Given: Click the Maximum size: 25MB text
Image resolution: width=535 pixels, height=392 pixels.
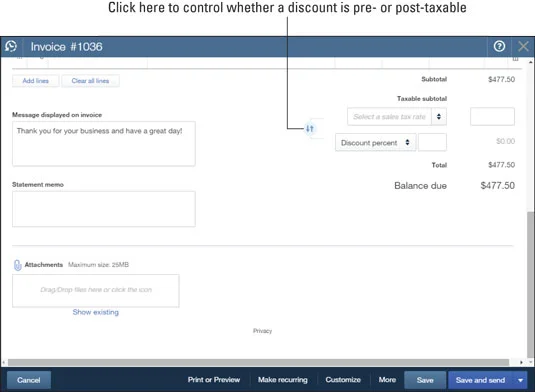Looking at the screenshot, I should point(98,264).
